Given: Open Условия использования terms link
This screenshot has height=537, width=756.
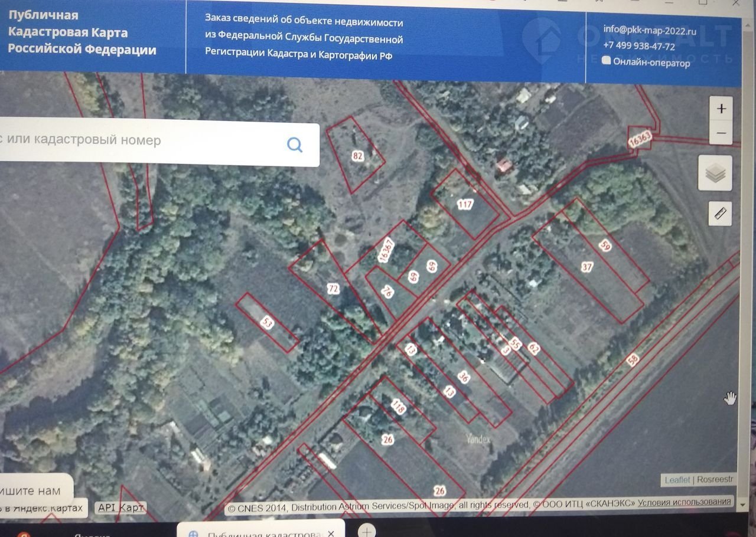Looking at the screenshot, I should pos(685,502).
